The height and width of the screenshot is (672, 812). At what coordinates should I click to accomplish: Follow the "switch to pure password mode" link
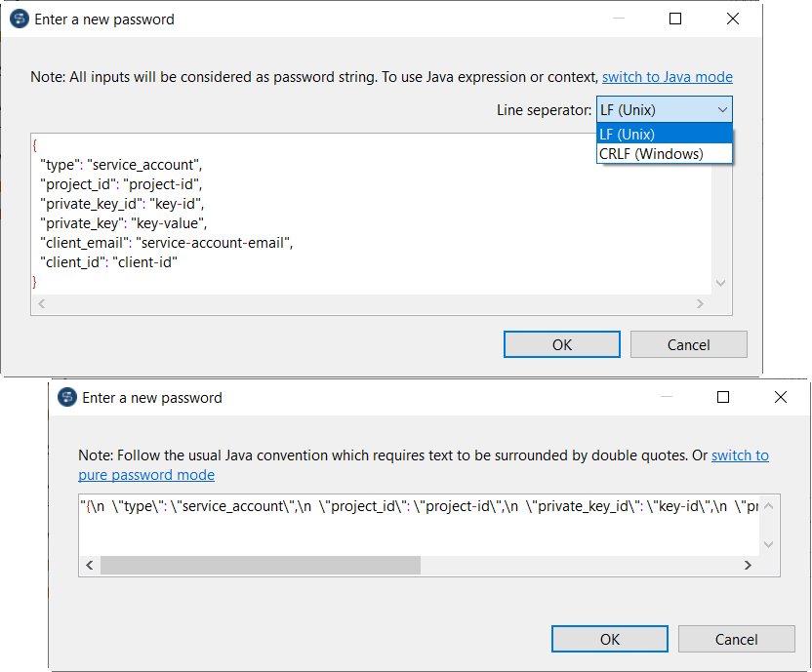(x=146, y=475)
